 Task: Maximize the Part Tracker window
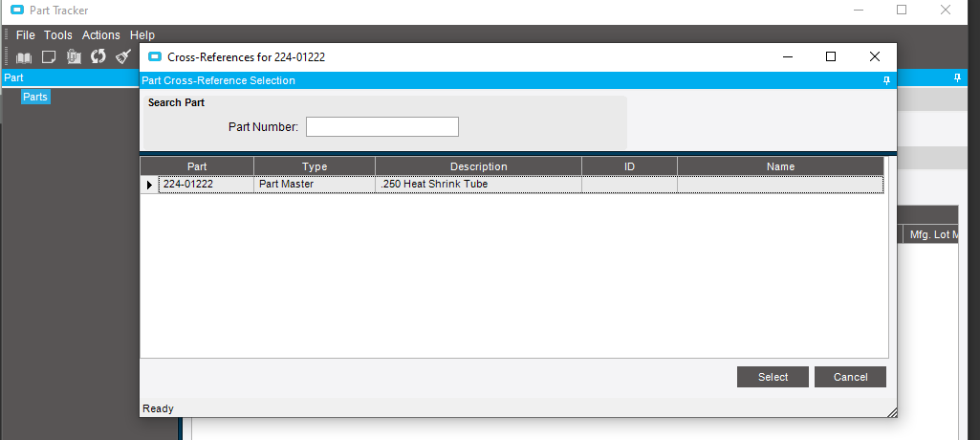(902, 10)
